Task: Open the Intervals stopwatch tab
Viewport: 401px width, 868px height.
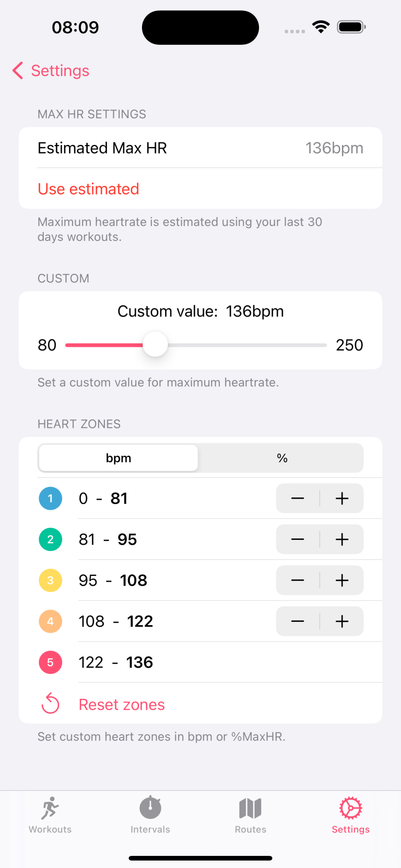Action: coord(150,815)
